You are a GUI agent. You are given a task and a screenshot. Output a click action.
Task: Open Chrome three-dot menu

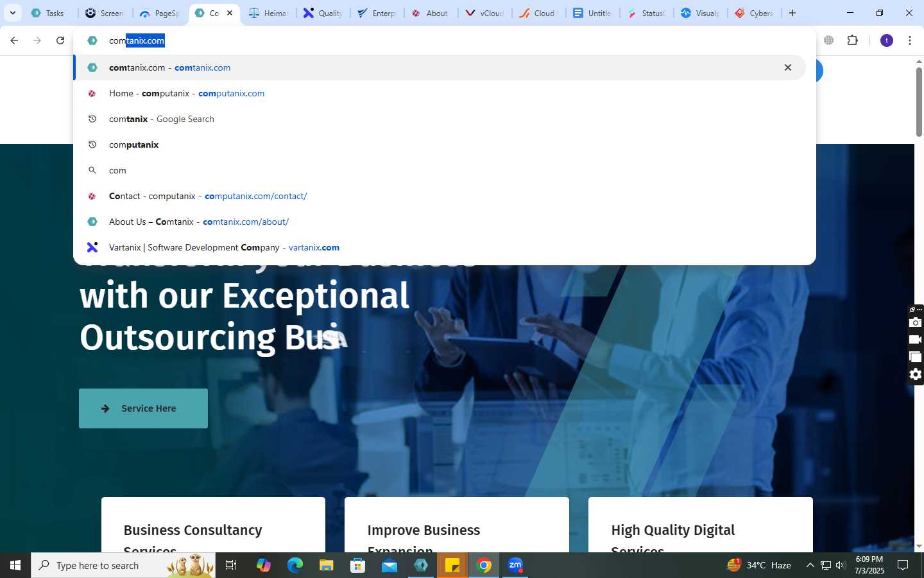[x=910, y=40]
